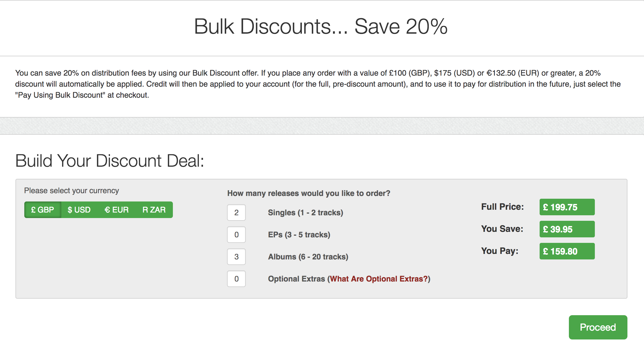Click the euro symbol on EUR option
Image resolution: width=644 pixels, height=361 pixels.
pos(107,210)
